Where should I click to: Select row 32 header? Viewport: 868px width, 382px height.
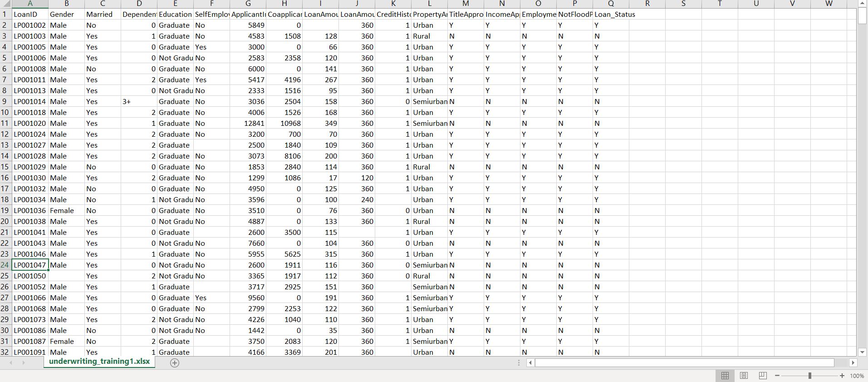click(x=5, y=352)
